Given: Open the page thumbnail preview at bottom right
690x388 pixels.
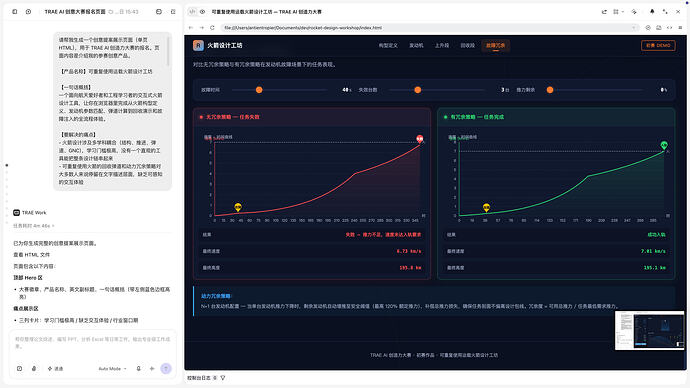Looking at the screenshot, I should point(650,330).
